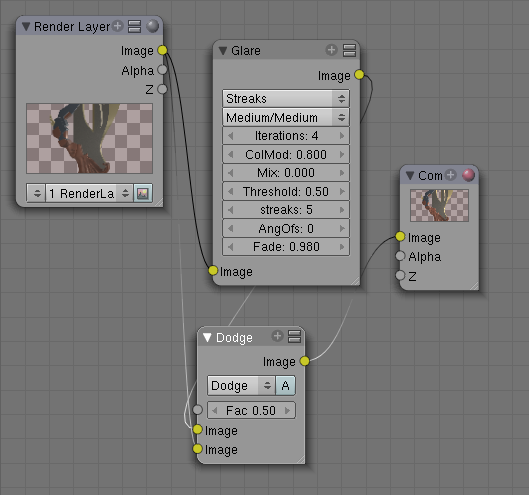Decrease Iterations value with left arrow

[x=231, y=136]
